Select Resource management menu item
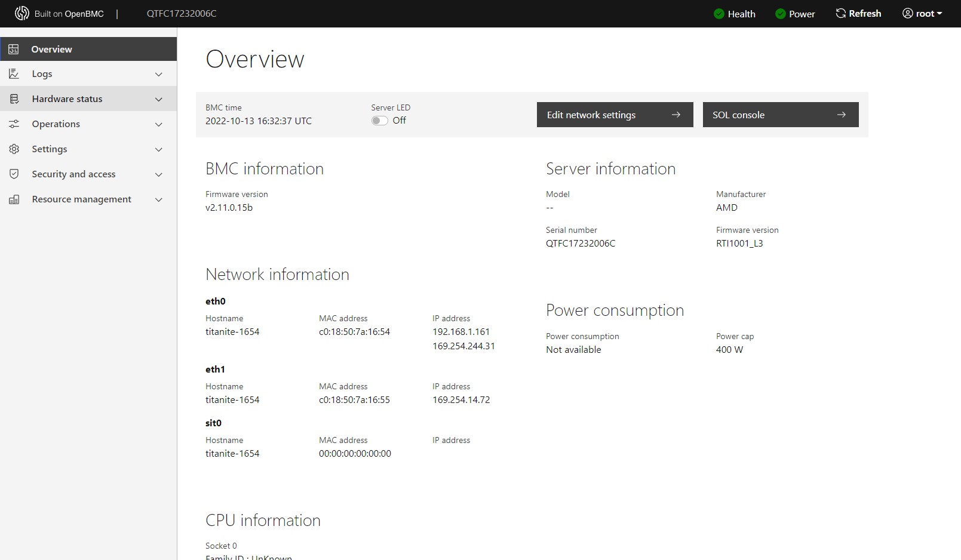The width and height of the screenshot is (961, 560). 81,199
